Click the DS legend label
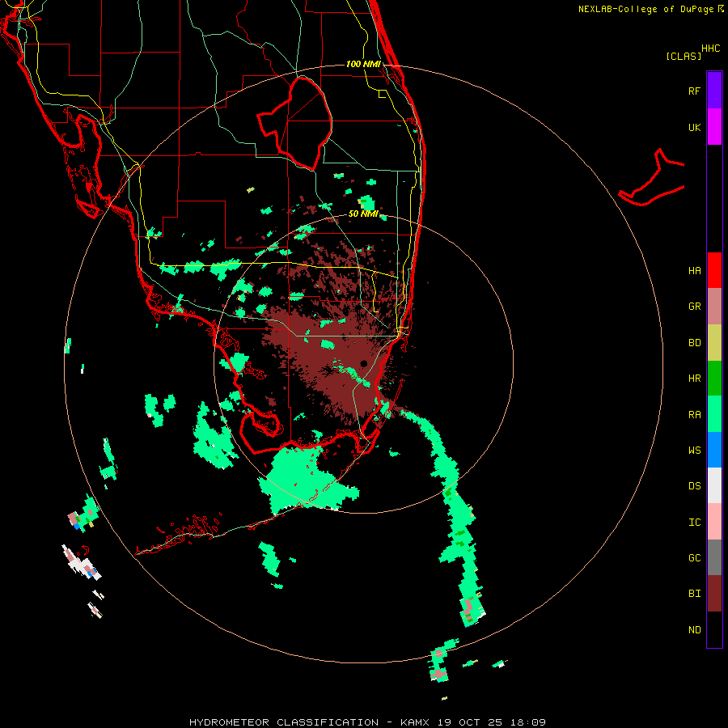This screenshot has width=728, height=728. pos(694,486)
